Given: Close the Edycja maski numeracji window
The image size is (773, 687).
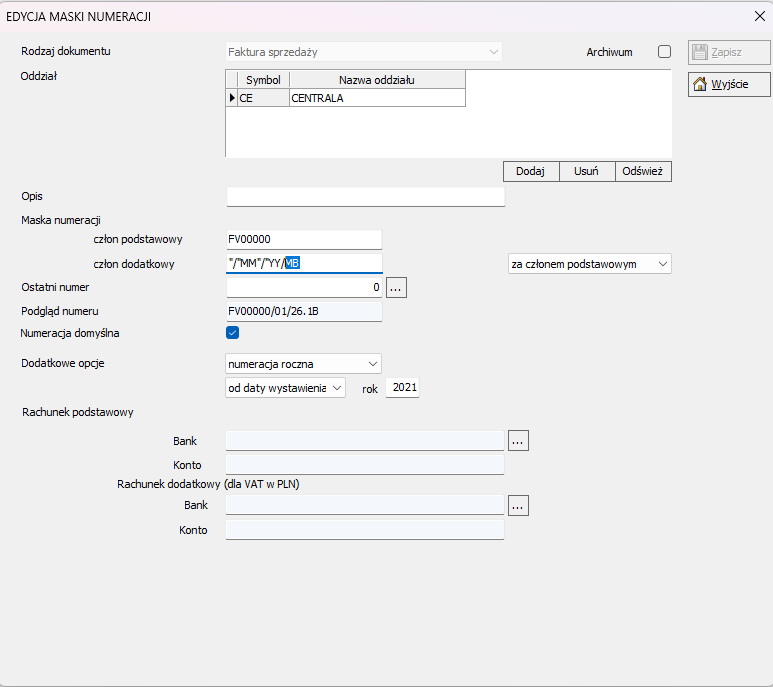Looking at the screenshot, I should point(757,15).
